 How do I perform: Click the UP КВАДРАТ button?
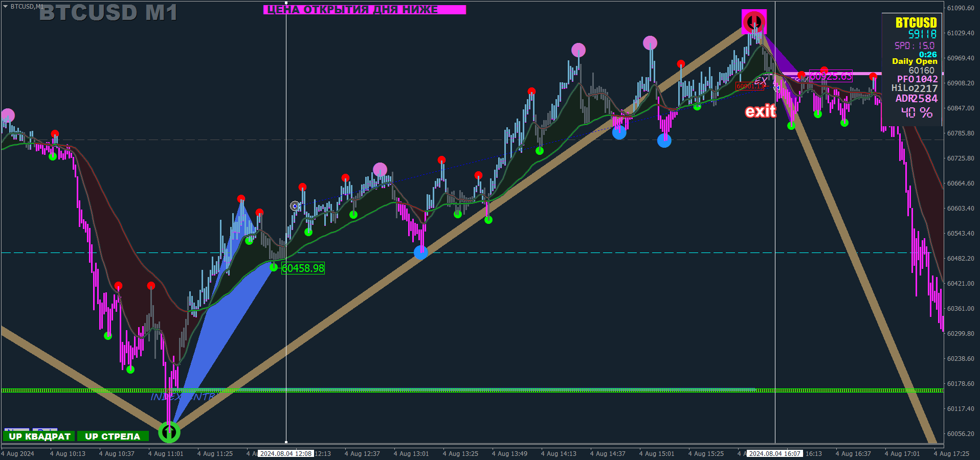pos(39,436)
